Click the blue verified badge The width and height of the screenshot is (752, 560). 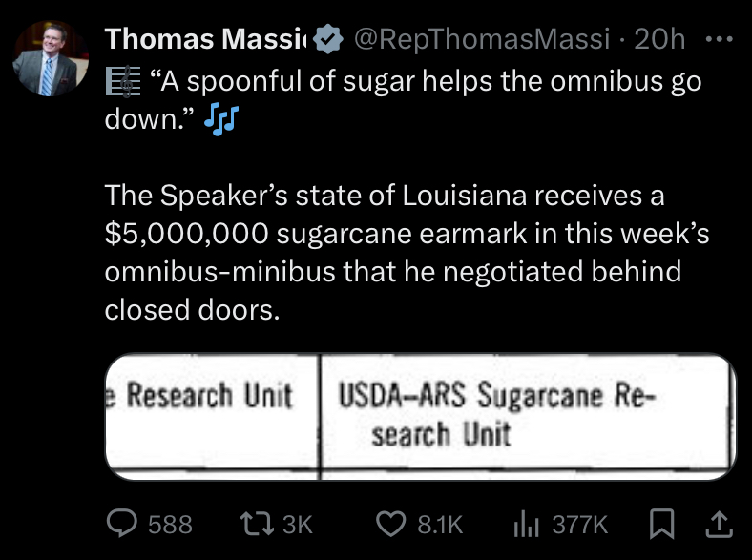coord(328,39)
